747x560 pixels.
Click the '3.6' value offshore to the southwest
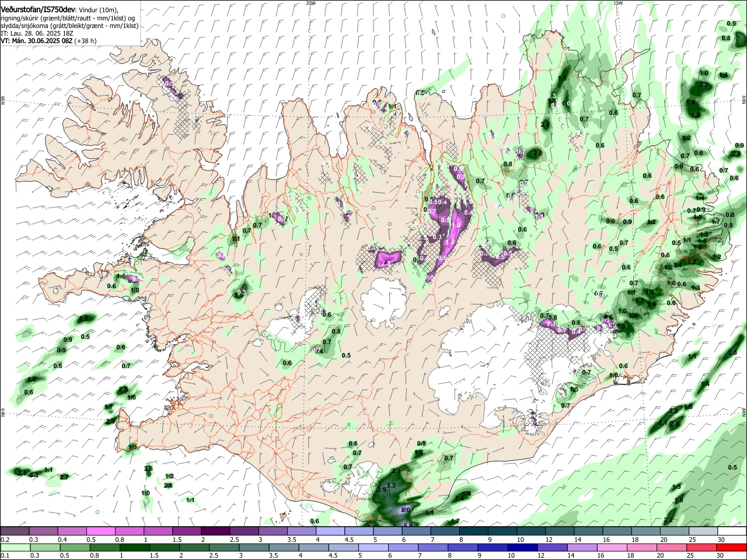tap(148, 468)
